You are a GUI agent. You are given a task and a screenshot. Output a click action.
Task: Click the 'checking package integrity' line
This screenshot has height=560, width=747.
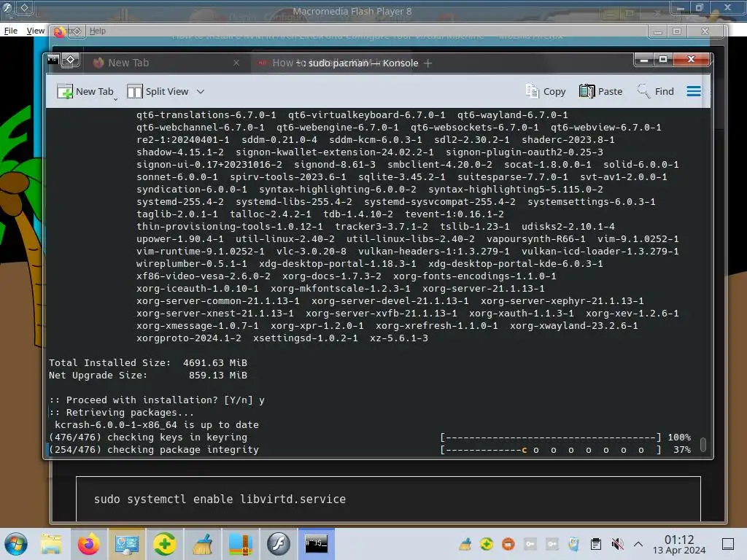coord(154,449)
